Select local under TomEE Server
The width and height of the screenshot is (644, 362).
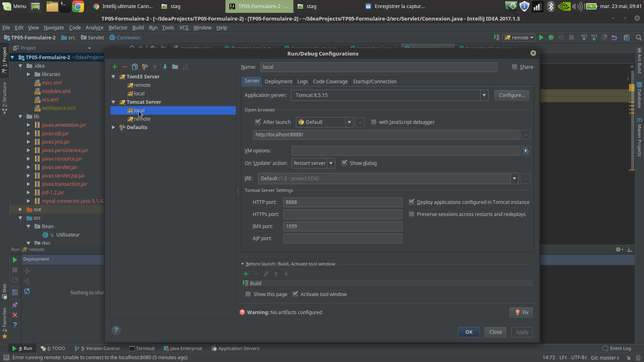coord(139,94)
